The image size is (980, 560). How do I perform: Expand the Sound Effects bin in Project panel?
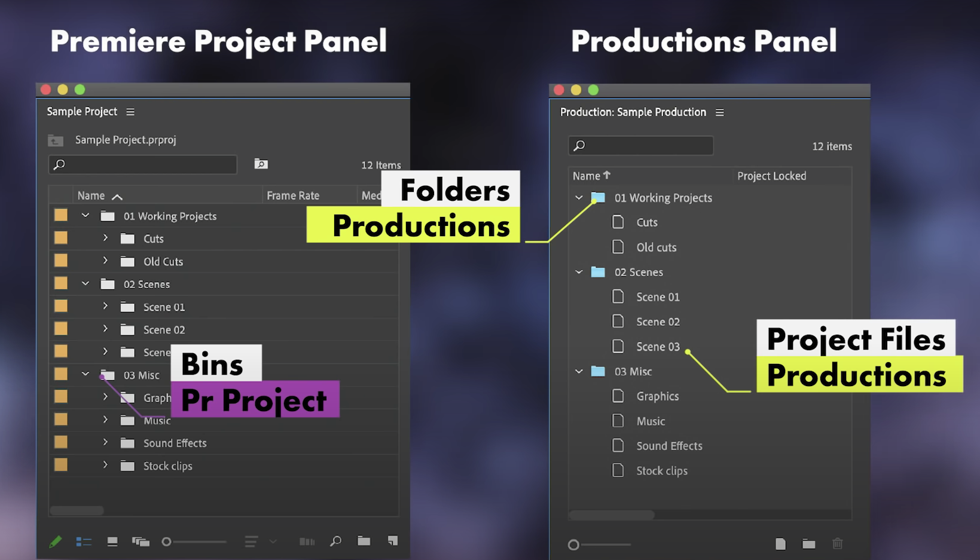(x=105, y=443)
